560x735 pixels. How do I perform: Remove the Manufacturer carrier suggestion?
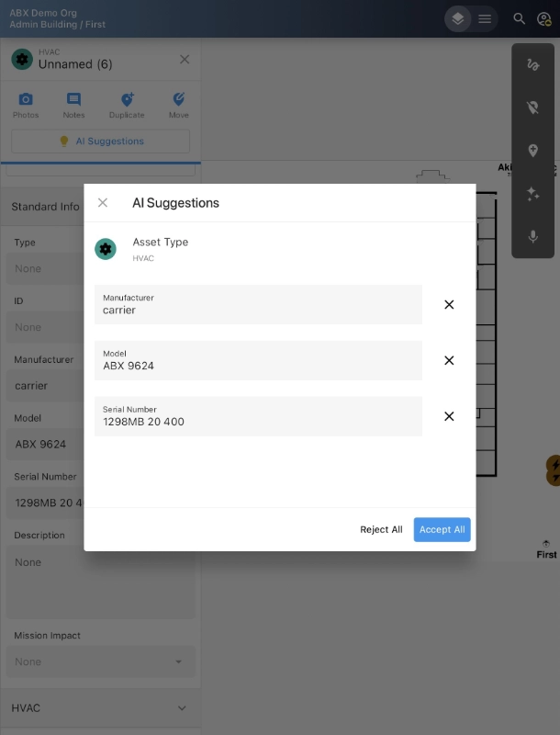pyautogui.click(x=449, y=305)
